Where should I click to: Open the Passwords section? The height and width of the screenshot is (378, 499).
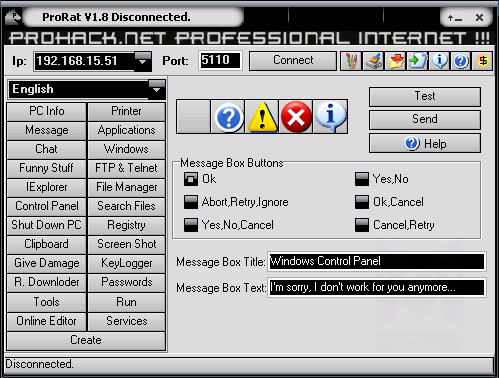pyautogui.click(x=126, y=282)
